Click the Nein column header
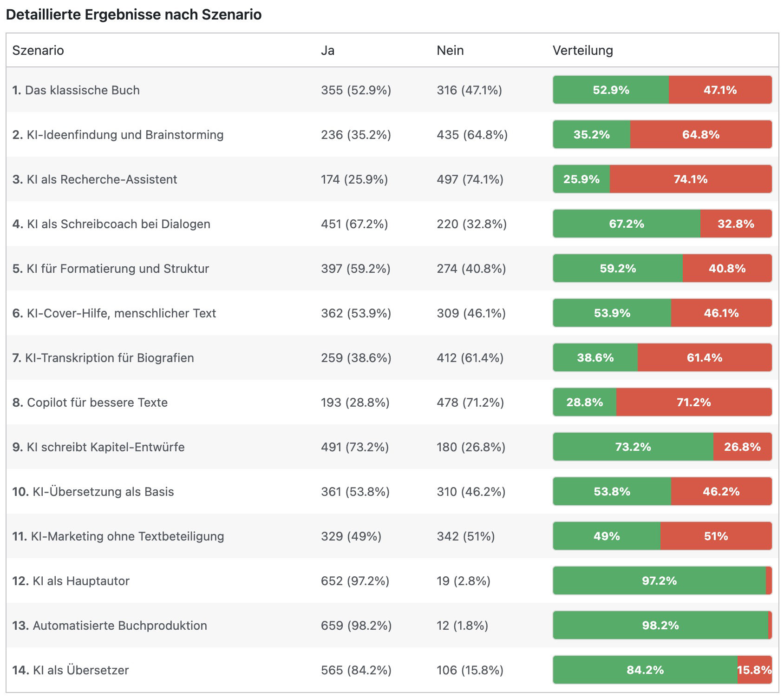The width and height of the screenshot is (784, 699). (450, 50)
